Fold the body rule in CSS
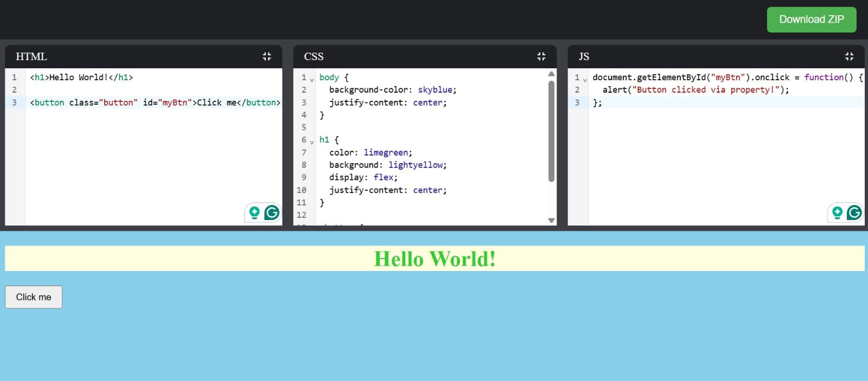Image resolution: width=868 pixels, height=381 pixels. coord(312,79)
